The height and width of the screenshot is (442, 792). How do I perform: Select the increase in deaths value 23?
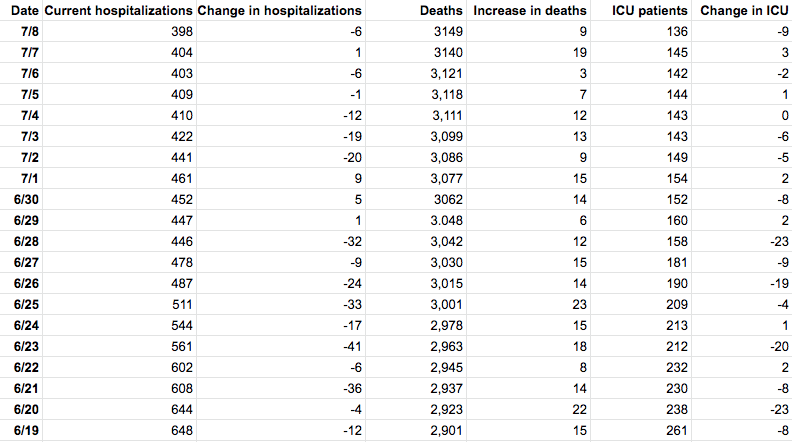(579, 305)
